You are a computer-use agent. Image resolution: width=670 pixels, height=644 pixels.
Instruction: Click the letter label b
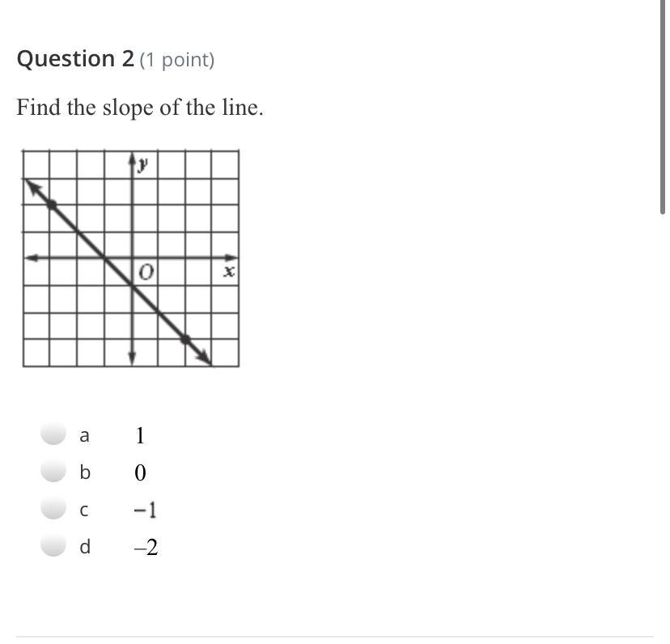pos(85,472)
